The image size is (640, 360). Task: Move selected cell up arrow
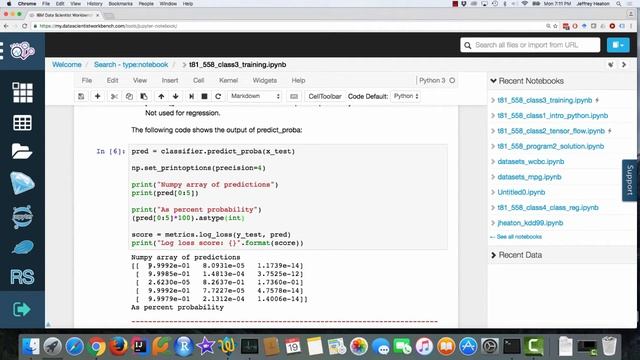pyautogui.click(x=161, y=96)
